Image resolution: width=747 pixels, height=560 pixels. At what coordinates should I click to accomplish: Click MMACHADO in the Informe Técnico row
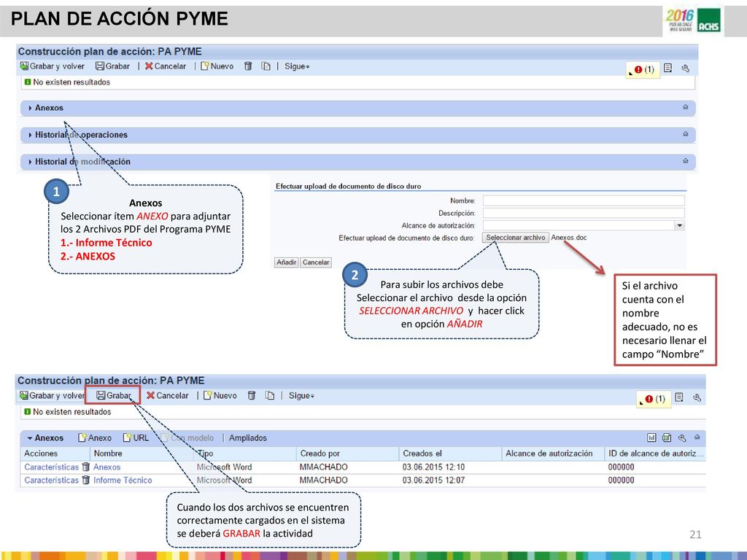coord(323,481)
